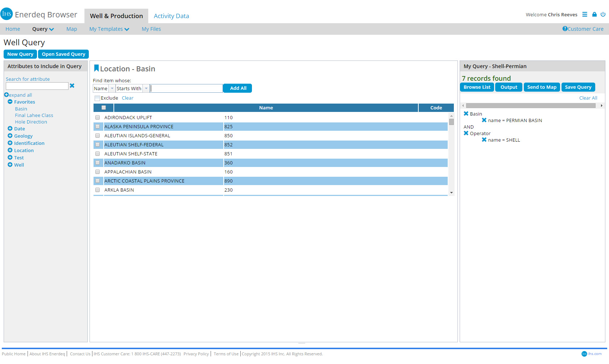Click the Browse List button

[x=477, y=87]
